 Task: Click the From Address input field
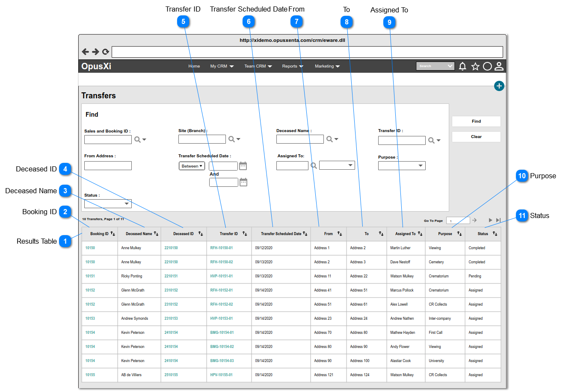[108, 165]
